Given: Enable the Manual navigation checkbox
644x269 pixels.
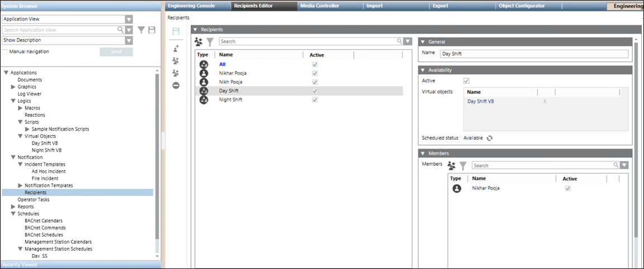Looking at the screenshot, I should 6,52.
